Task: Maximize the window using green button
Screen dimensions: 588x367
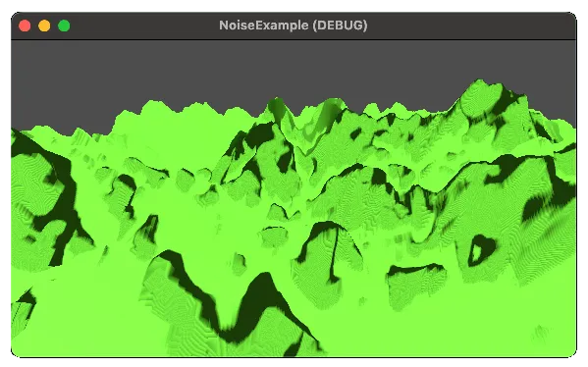Action: 64,26
